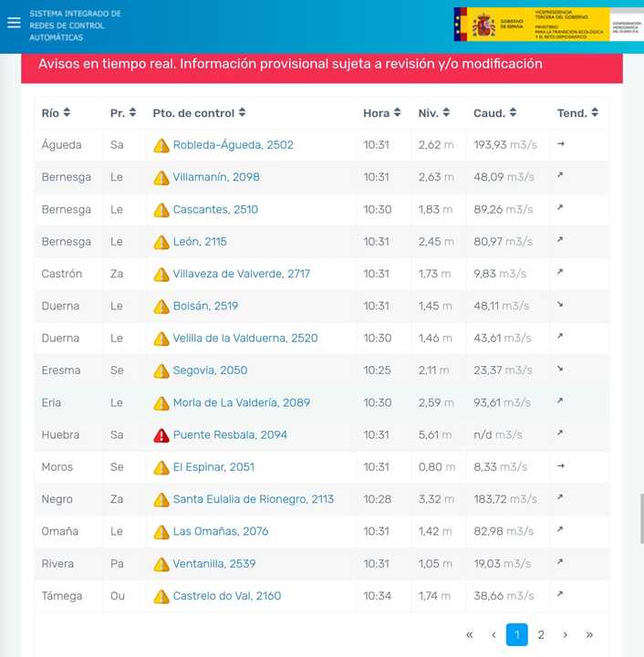The width and height of the screenshot is (644, 657).
Task: Open Cascantes, 2510 station link
Action: [215, 210]
